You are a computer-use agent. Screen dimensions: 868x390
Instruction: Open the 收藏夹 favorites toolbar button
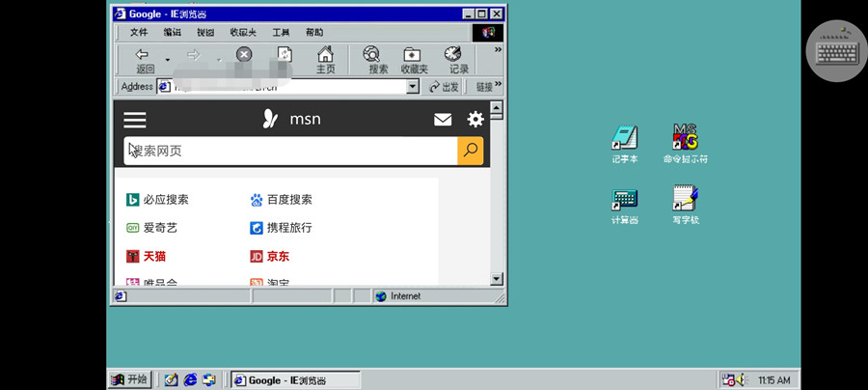coord(414,61)
